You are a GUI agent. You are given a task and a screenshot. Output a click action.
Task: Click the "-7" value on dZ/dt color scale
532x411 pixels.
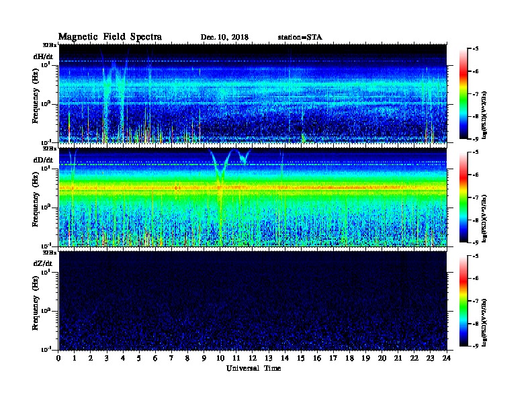coord(475,301)
